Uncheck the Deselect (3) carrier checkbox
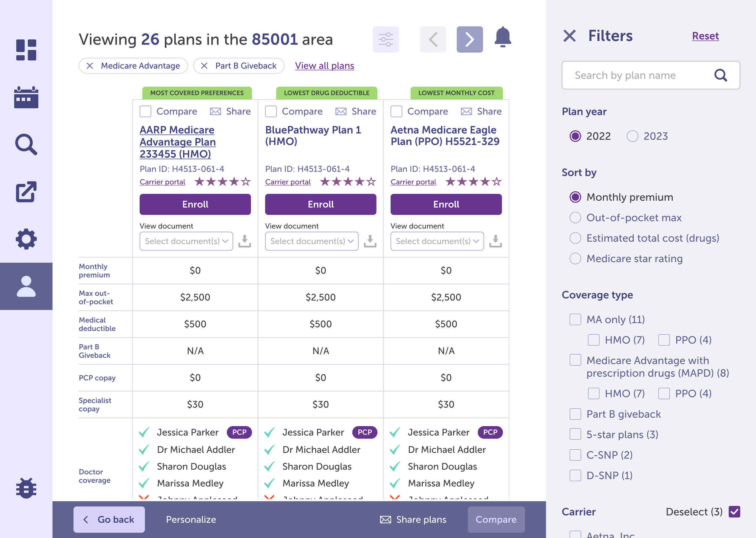This screenshot has width=756, height=538. (734, 511)
